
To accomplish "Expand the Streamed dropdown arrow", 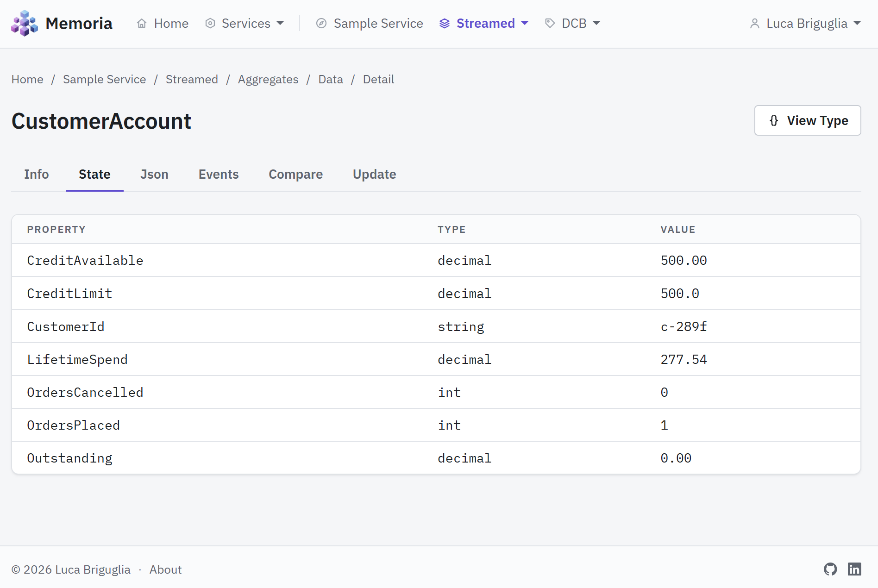I will [525, 23].
